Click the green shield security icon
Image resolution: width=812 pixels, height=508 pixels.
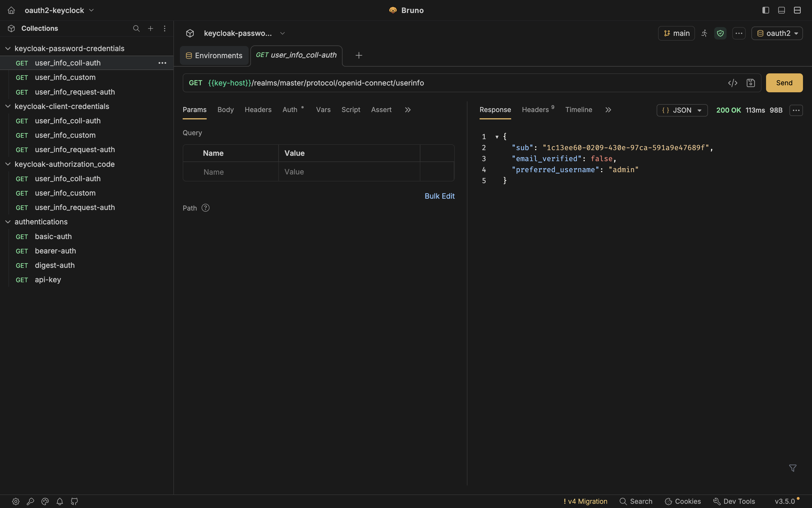[x=720, y=33]
